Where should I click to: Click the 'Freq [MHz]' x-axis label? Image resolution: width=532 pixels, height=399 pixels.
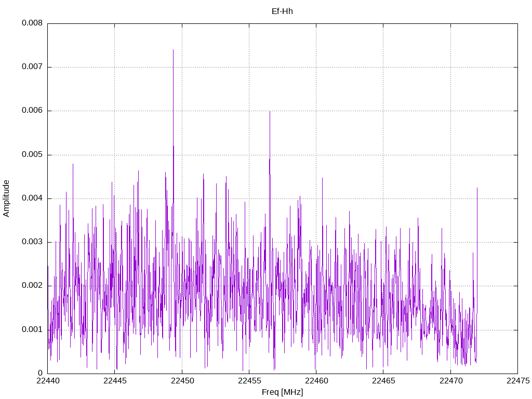click(x=282, y=392)
